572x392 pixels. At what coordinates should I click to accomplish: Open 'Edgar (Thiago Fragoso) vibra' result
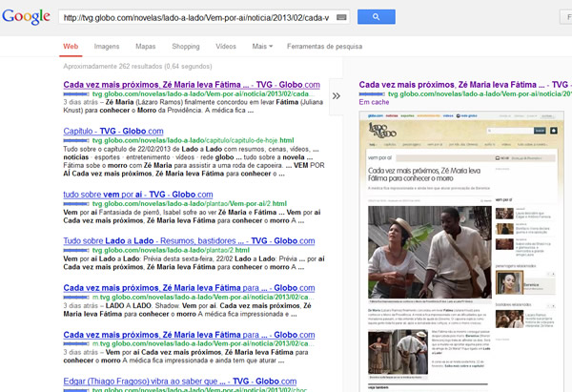click(x=180, y=382)
